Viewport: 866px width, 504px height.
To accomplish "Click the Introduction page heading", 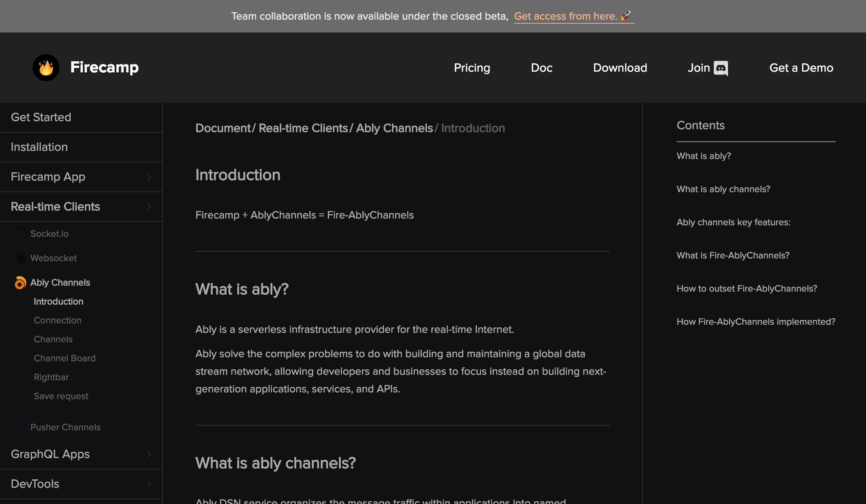I will point(238,175).
